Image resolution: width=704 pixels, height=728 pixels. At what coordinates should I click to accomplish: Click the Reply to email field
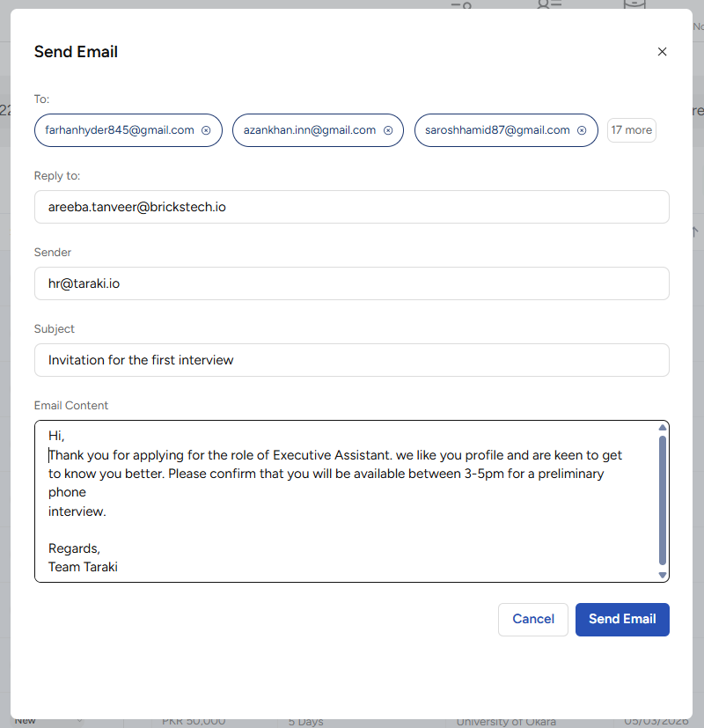coord(351,207)
